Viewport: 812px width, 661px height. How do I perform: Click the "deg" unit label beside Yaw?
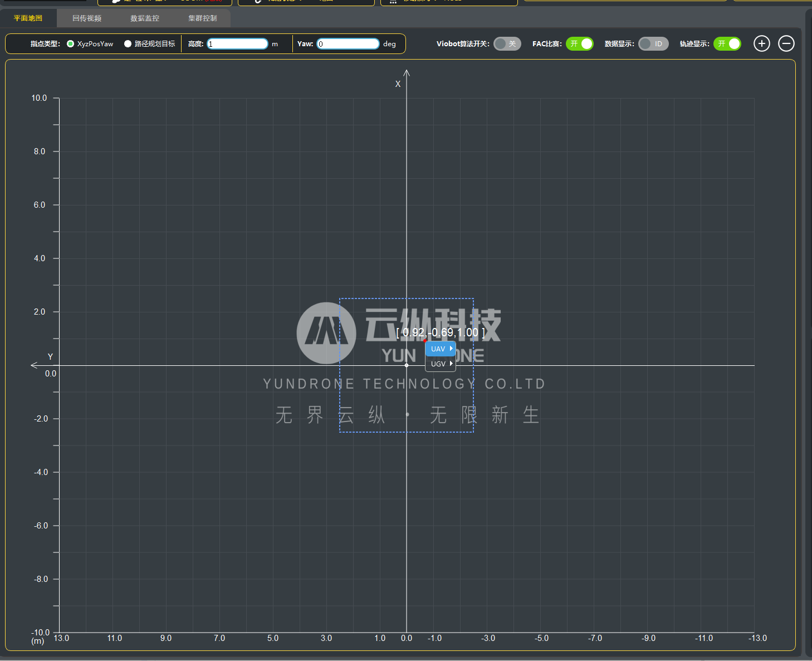point(389,44)
